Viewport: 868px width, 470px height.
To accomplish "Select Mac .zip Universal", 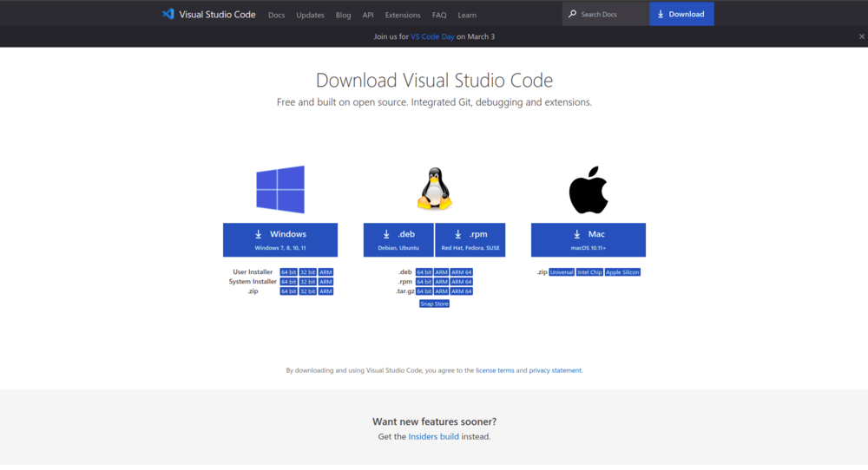I will [562, 272].
